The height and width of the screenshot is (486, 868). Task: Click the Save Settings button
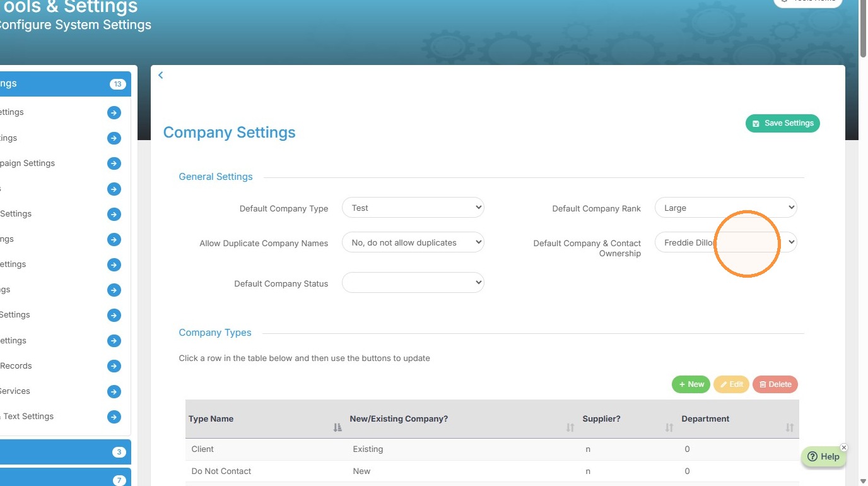[783, 124]
